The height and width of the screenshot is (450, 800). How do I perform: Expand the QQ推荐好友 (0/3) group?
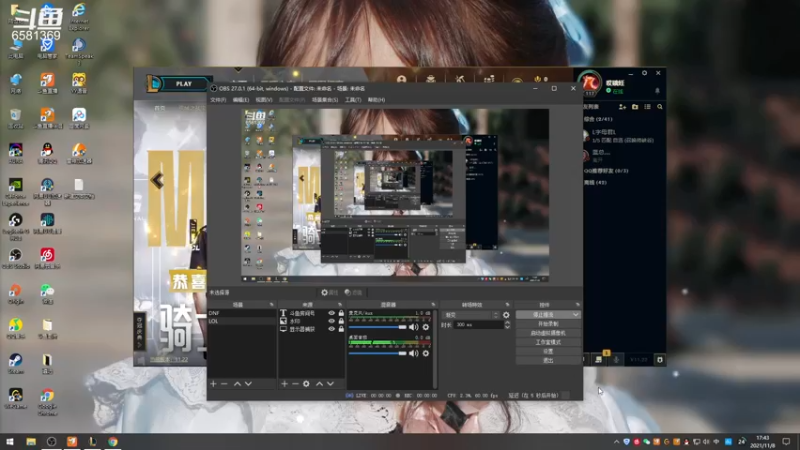606,171
